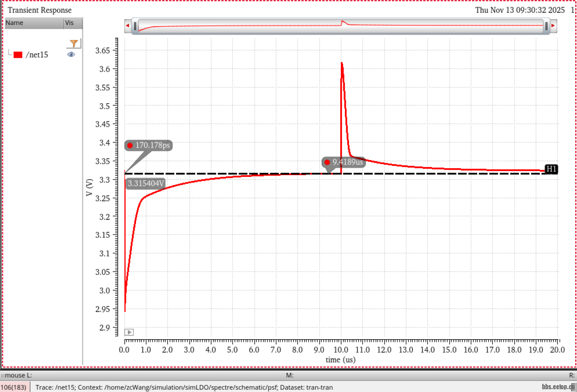Click the zoom overview slider track
The image size is (577, 392).
point(341,26)
